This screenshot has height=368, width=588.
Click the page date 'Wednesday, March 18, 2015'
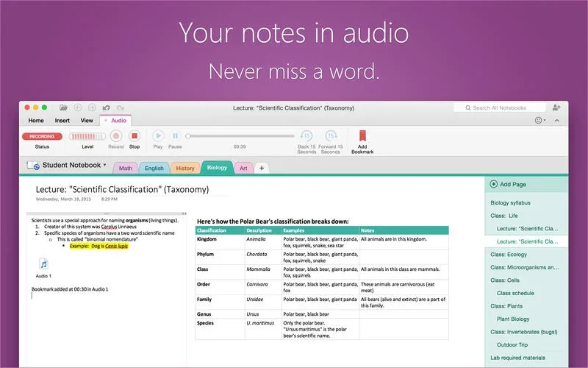(63, 199)
